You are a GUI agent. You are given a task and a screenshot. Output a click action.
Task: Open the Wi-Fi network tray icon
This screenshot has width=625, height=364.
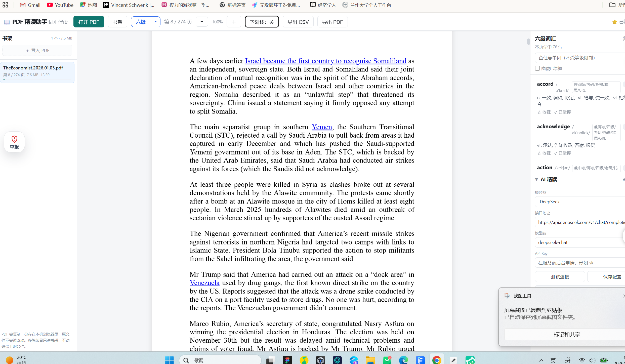pos(582,360)
